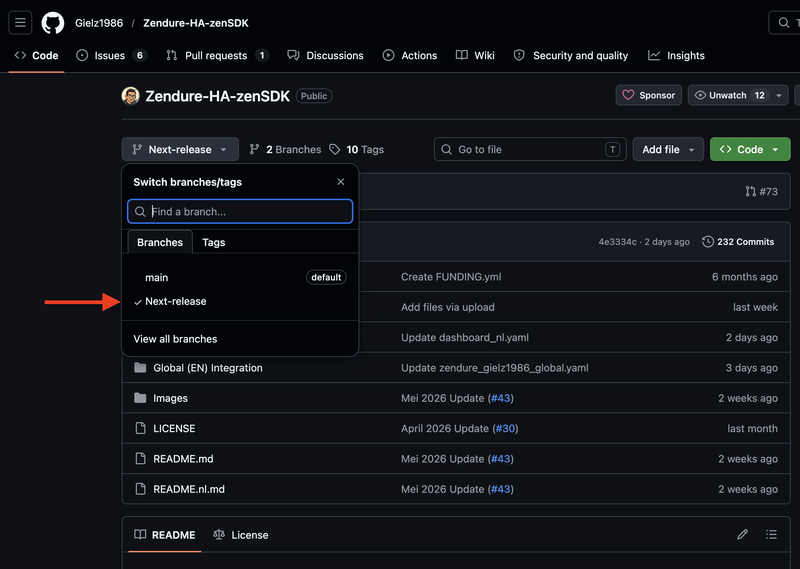Open Security and quality tab
Image resolution: width=800 pixels, height=569 pixels.
click(x=571, y=56)
